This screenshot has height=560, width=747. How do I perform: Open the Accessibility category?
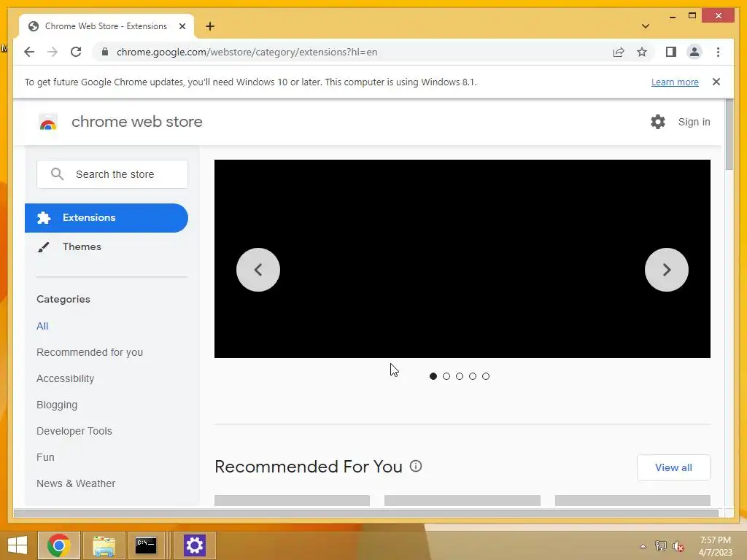[65, 378]
